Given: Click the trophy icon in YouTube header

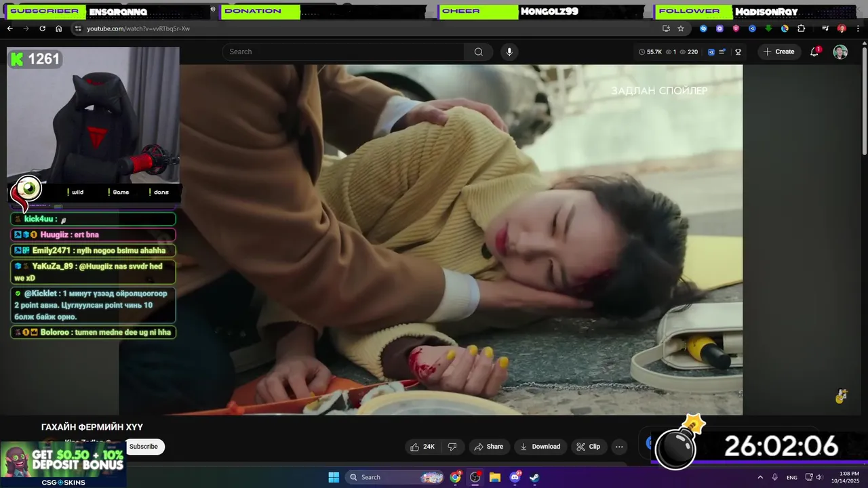Looking at the screenshot, I should tap(738, 52).
